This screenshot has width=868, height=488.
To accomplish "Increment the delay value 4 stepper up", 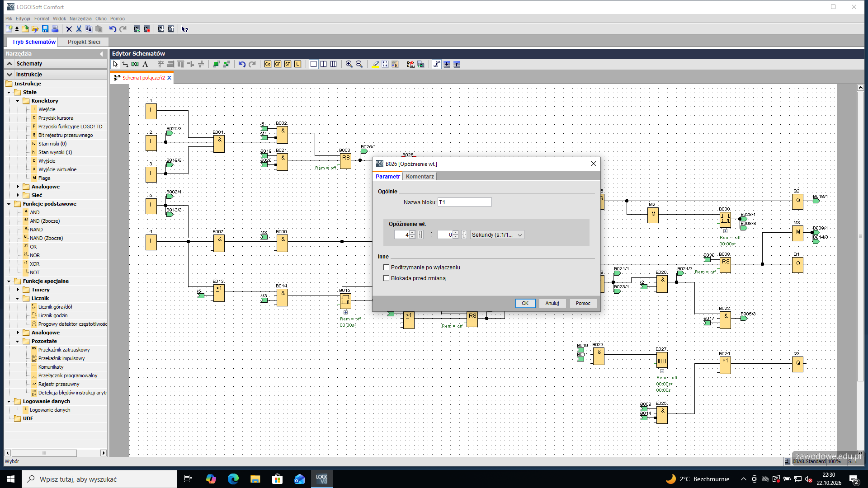I will coord(412,233).
